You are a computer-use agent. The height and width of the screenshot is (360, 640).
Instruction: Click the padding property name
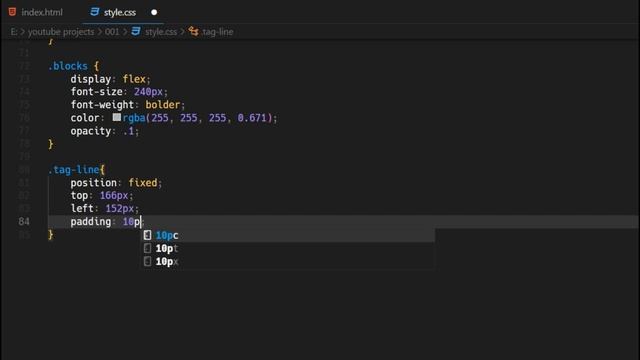coord(91,222)
